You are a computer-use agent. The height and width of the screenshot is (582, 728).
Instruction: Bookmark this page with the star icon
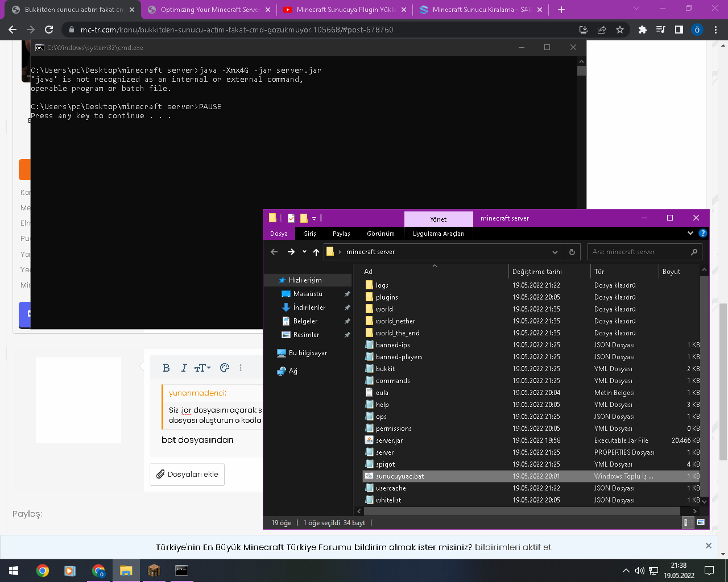(x=620, y=30)
